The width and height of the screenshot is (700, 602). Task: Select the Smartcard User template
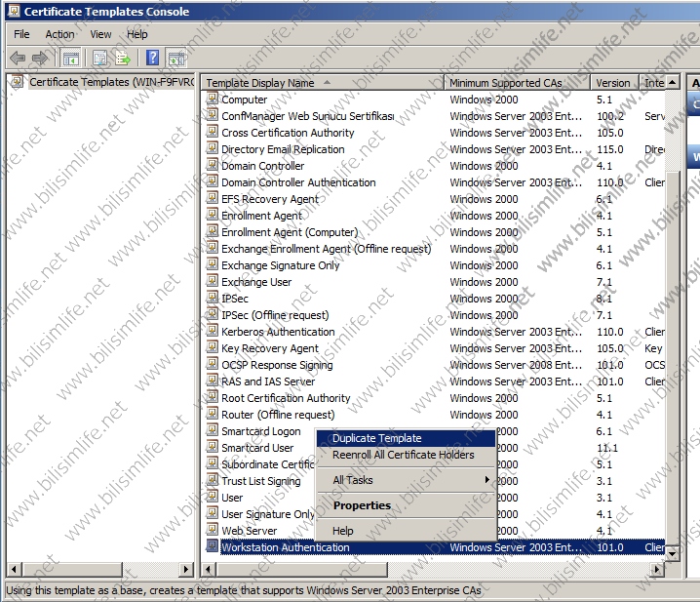257,448
